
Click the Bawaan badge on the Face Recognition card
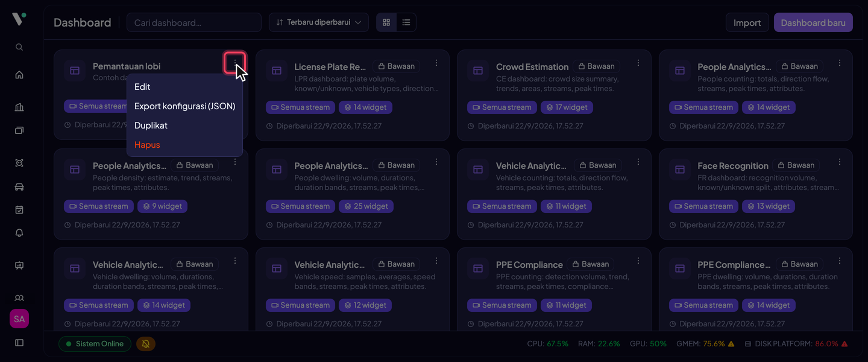coord(796,165)
